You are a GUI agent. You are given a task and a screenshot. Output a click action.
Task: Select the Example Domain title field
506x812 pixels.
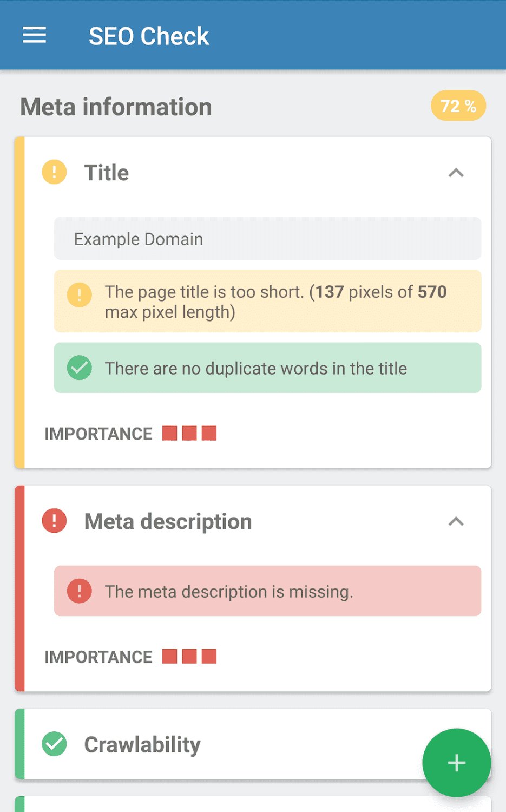click(267, 239)
